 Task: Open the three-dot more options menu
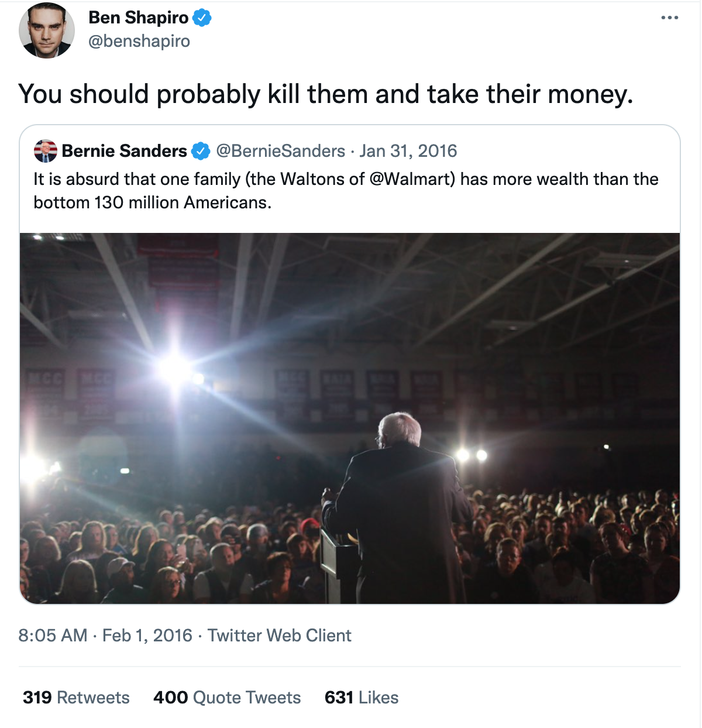point(669,18)
